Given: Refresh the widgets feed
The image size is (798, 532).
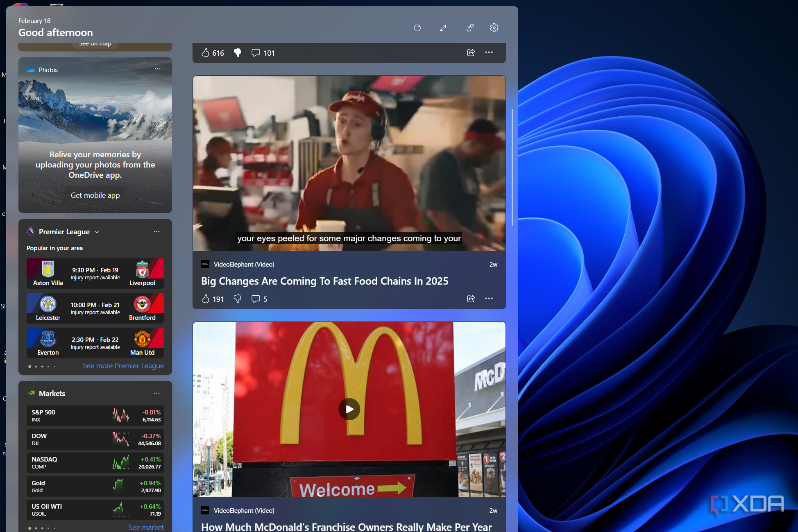Looking at the screenshot, I should (417, 28).
